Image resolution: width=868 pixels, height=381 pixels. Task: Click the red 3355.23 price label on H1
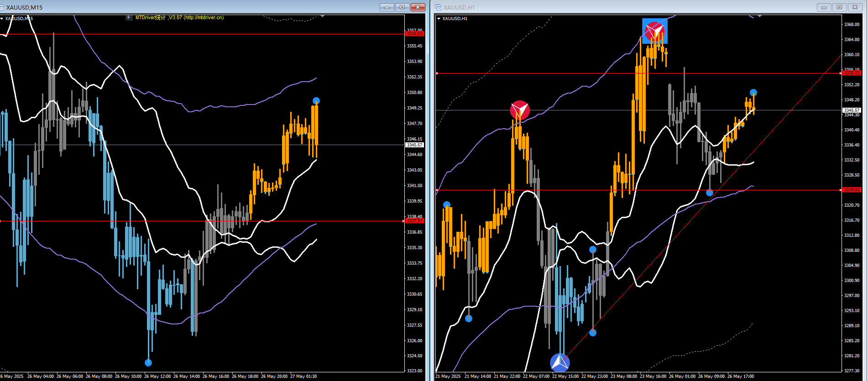coord(852,73)
